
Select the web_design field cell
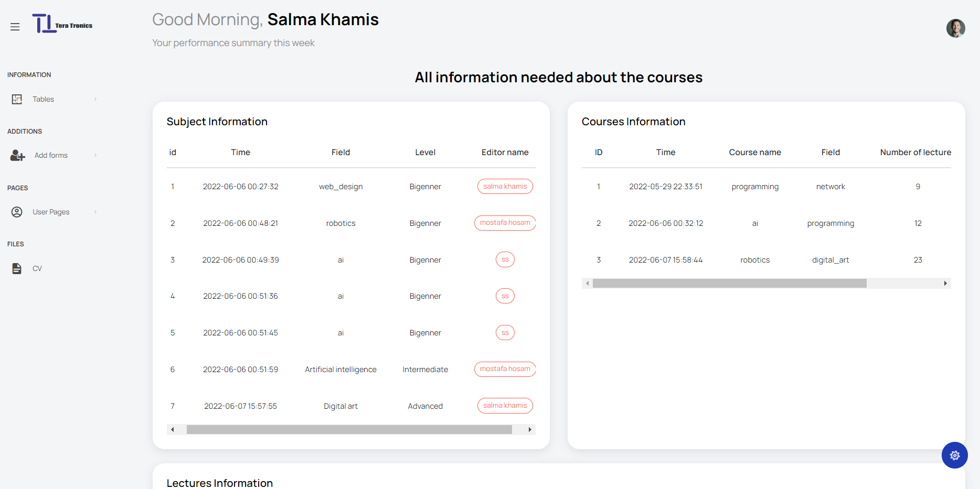click(340, 187)
